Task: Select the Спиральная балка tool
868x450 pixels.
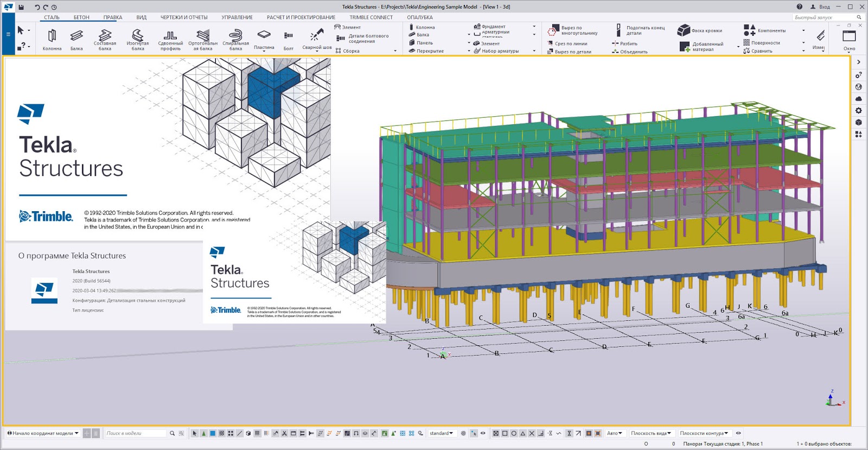Action: [x=235, y=40]
